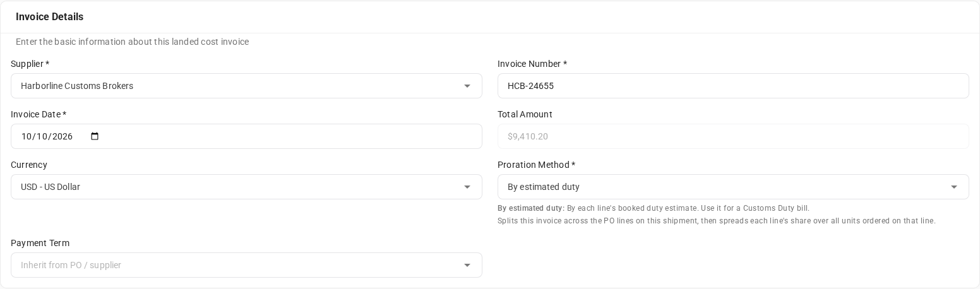Select the Harborline Customs Brokers supplier field
Viewport: 980px width, 289px height.
246,86
